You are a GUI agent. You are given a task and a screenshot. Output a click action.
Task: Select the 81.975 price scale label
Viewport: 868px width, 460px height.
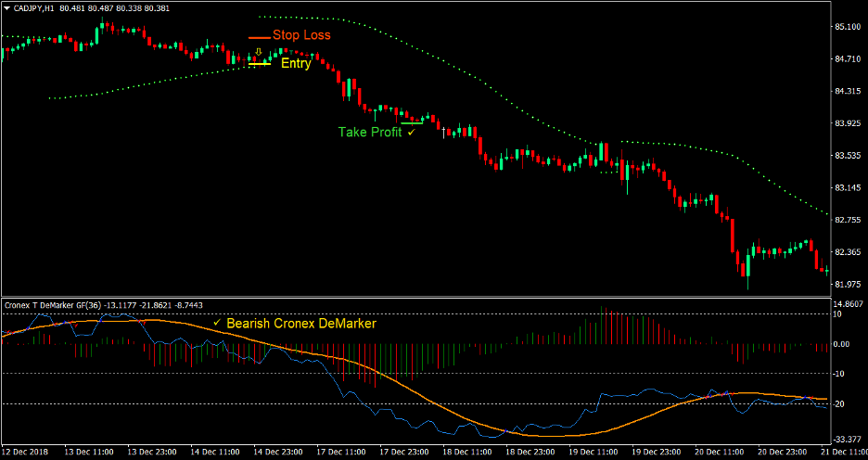848,284
